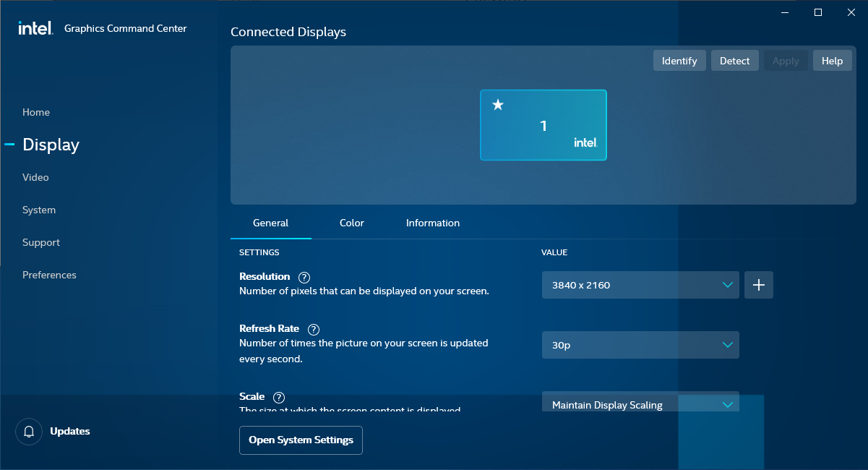Click the Updates bell icon
Image resolution: width=868 pixels, height=470 pixels.
click(30, 432)
